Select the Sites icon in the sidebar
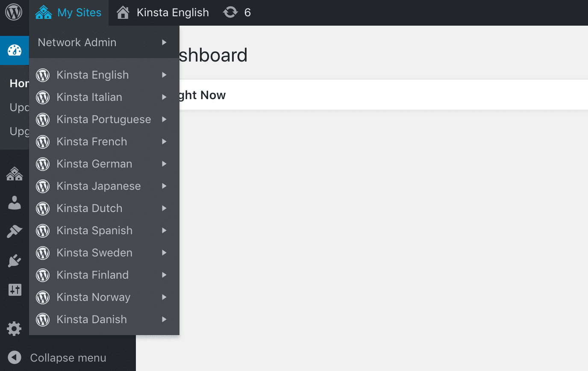Viewport: 588px width, 371px height. [15, 174]
